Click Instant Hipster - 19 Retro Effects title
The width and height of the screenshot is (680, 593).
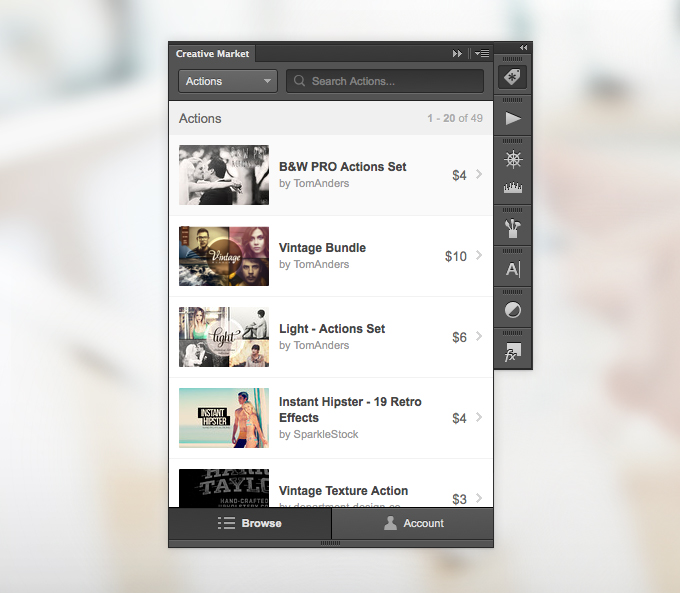click(350, 410)
